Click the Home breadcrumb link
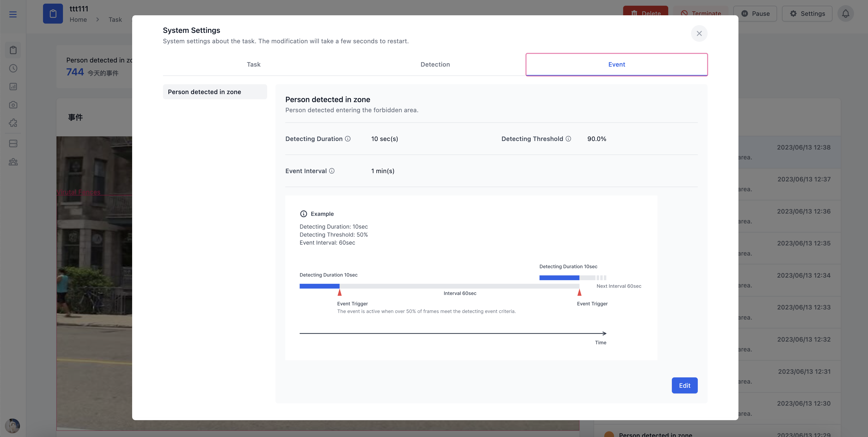Screen dimensions: 868x437 [x=78, y=19]
